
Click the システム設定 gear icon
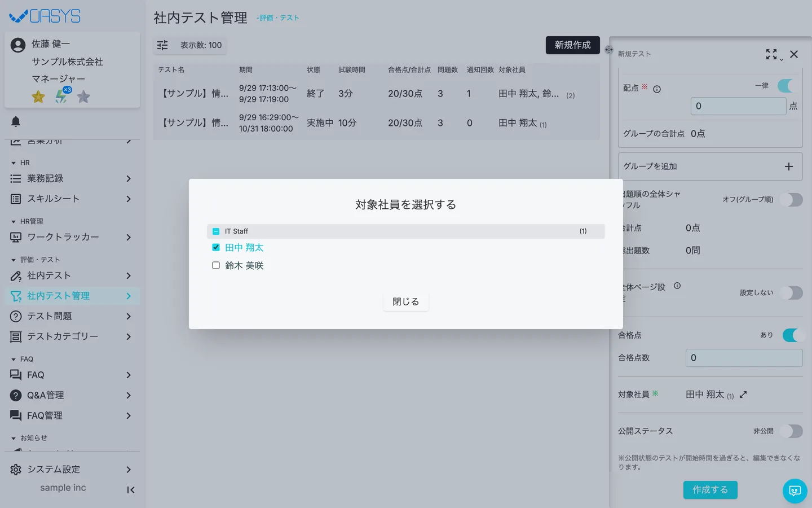16,470
